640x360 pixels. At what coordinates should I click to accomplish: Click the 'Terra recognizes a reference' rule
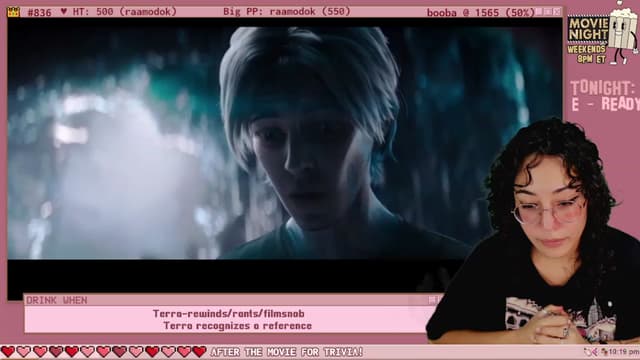coord(238,326)
